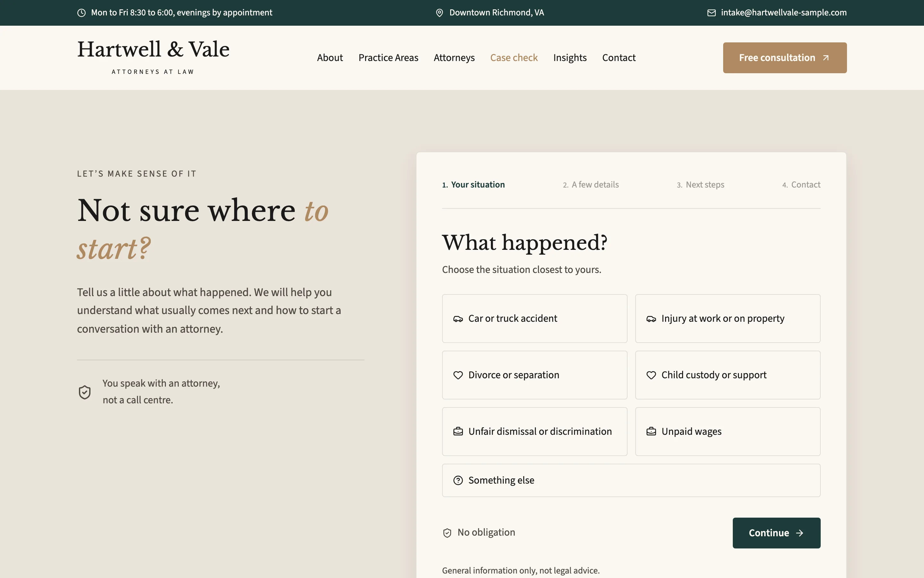The image size is (924, 578).
Task: Click the briefcase icon on Unpaid wages
Action: [x=651, y=432]
